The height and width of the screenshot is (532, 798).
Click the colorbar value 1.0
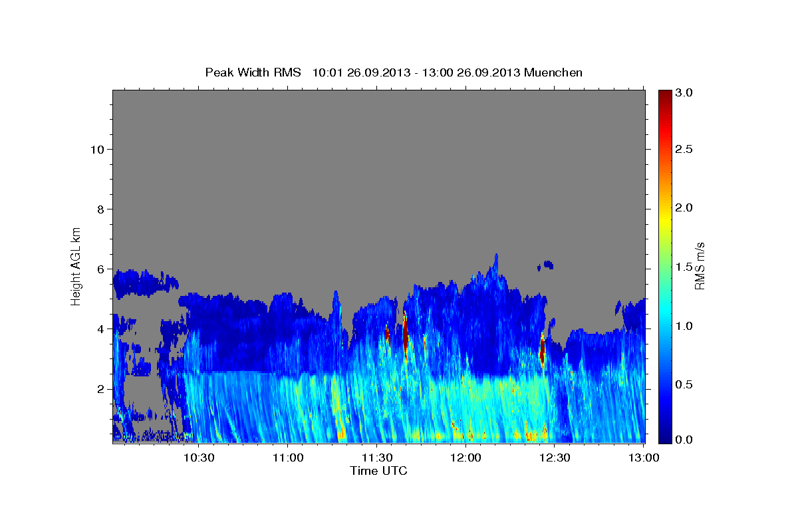(685, 326)
